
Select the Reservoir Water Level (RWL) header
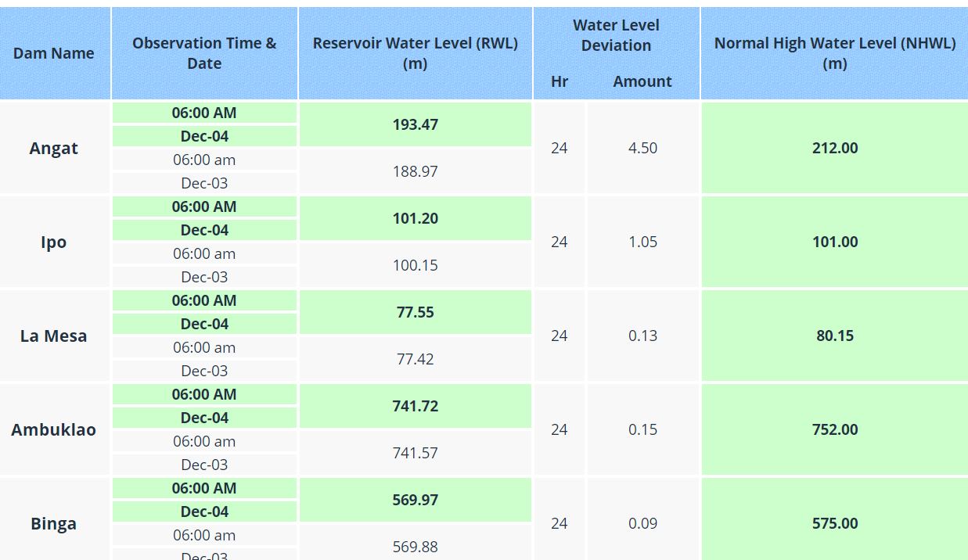point(415,53)
